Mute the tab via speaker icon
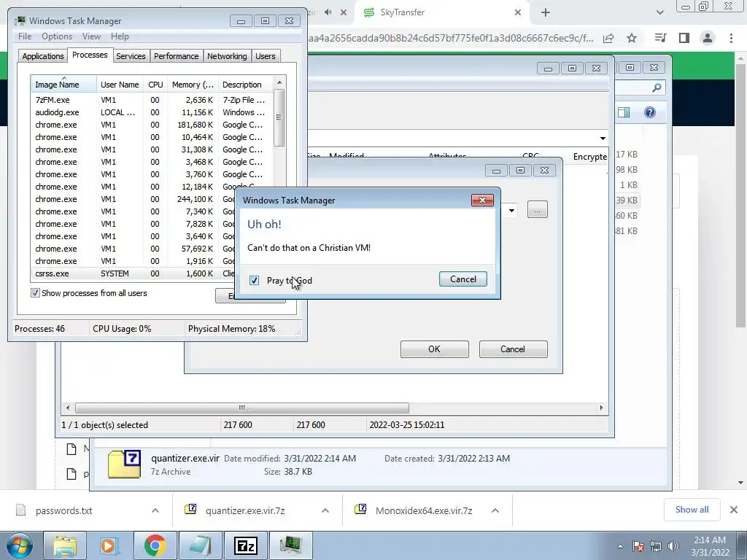The height and width of the screenshot is (560, 747). pos(328,12)
